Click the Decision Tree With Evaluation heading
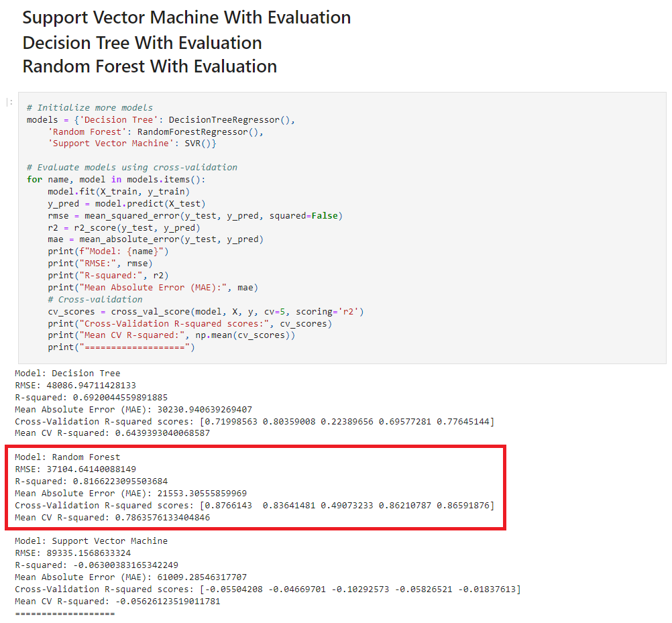Image resolution: width=672 pixels, height=623 pixels. click(x=142, y=43)
